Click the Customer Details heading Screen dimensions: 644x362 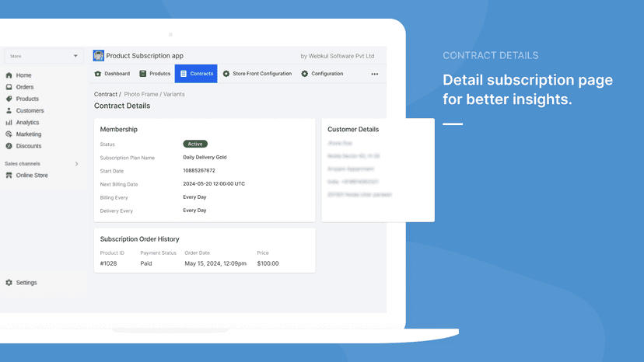353,129
